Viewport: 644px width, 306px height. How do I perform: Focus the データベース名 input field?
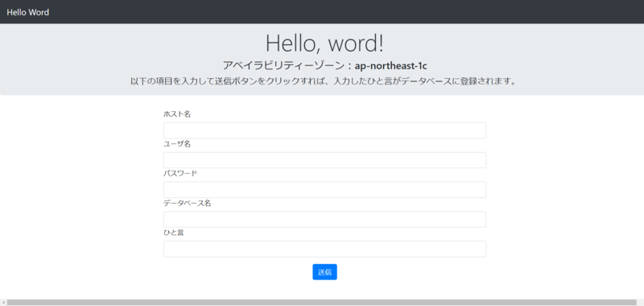coord(325,219)
